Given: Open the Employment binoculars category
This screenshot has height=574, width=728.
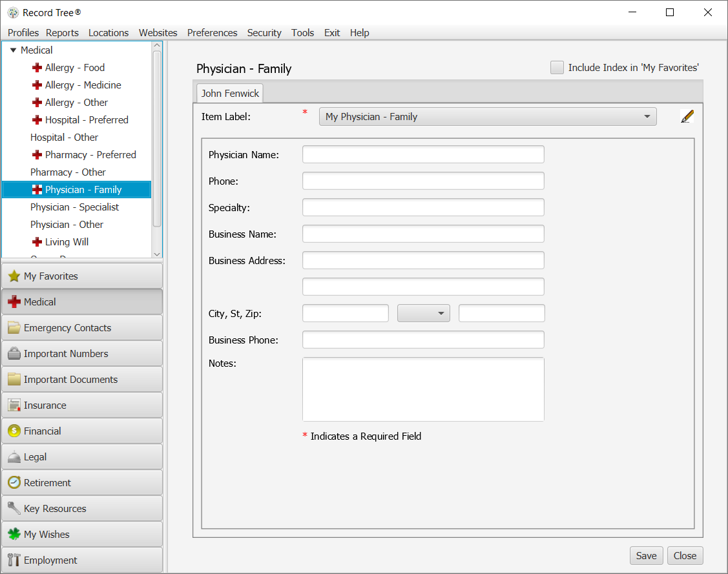Looking at the screenshot, I should [14, 560].
